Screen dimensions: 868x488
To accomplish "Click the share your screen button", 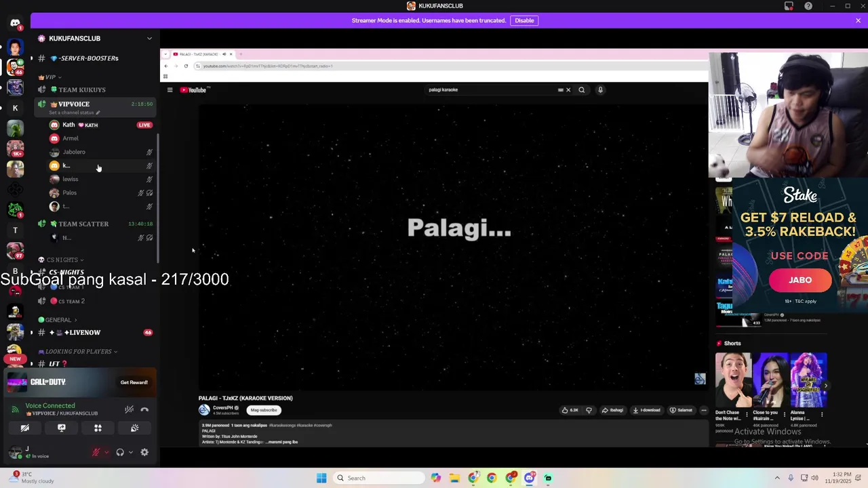I will click(62, 428).
